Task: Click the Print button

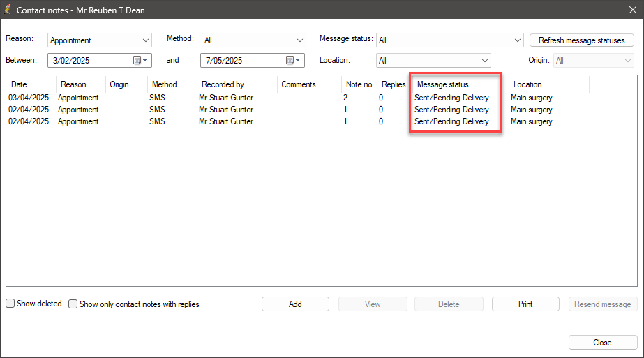Action: pos(525,304)
